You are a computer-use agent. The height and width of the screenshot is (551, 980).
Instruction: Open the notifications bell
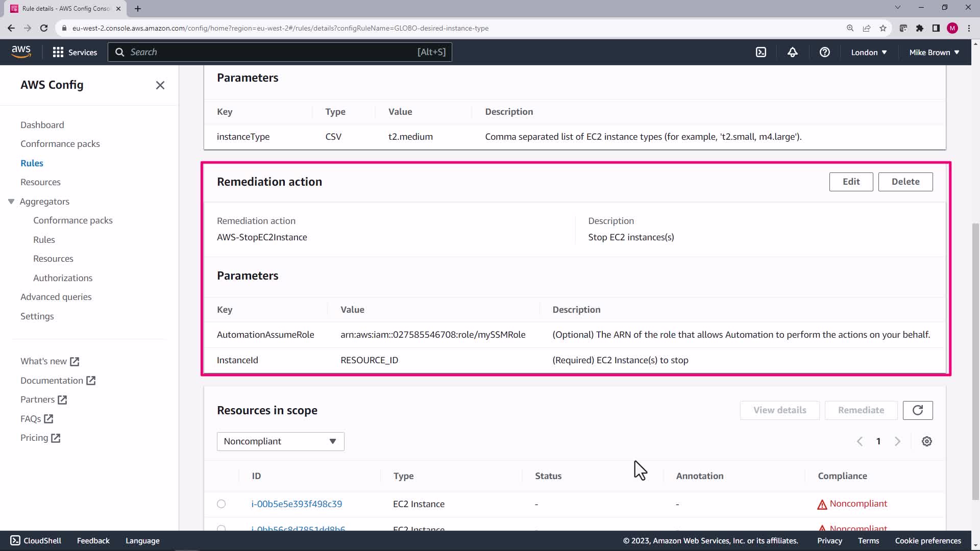pos(792,52)
